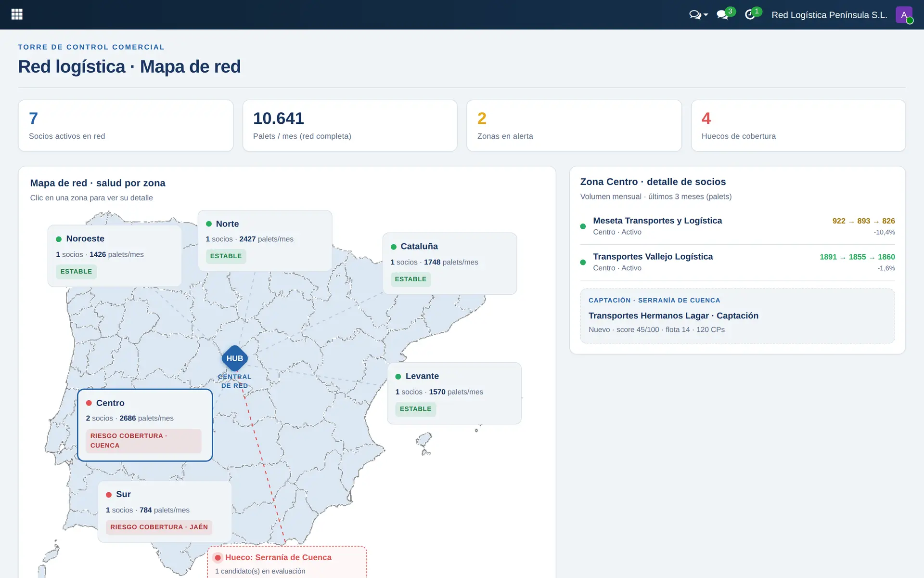Click green dot beside Transportes Vallejo
This screenshot has width=924, height=578.
click(583, 263)
